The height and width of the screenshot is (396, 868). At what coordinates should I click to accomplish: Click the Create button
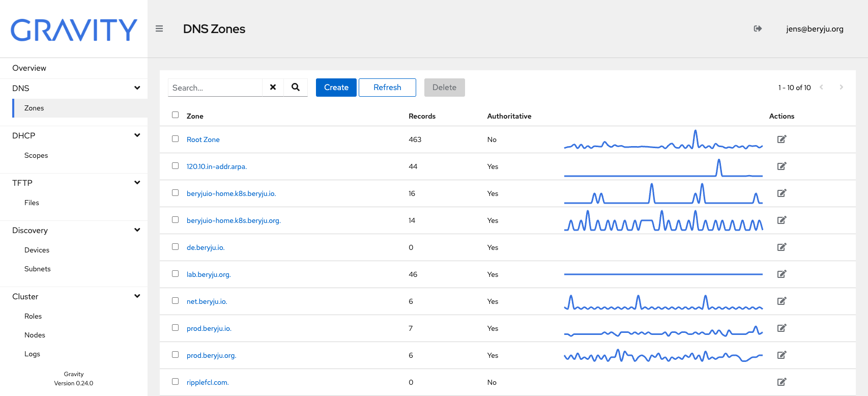pyautogui.click(x=336, y=88)
